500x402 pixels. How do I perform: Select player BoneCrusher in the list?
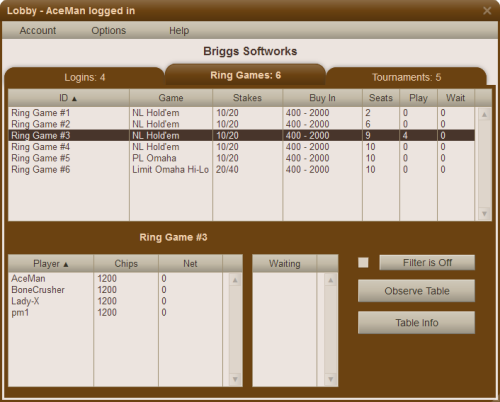point(38,290)
